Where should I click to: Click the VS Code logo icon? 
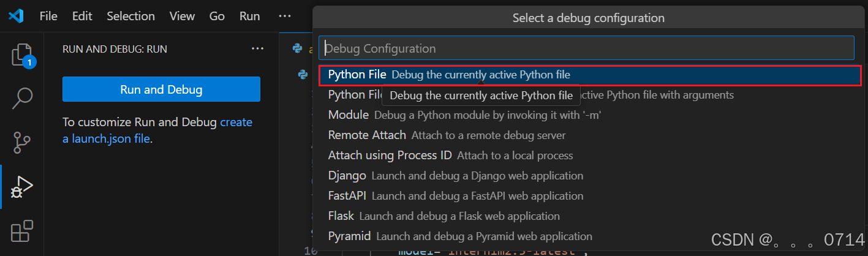pos(16,17)
